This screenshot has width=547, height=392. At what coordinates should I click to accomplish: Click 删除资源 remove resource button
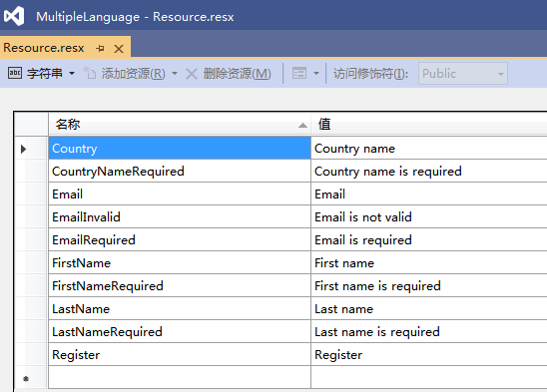point(229,73)
